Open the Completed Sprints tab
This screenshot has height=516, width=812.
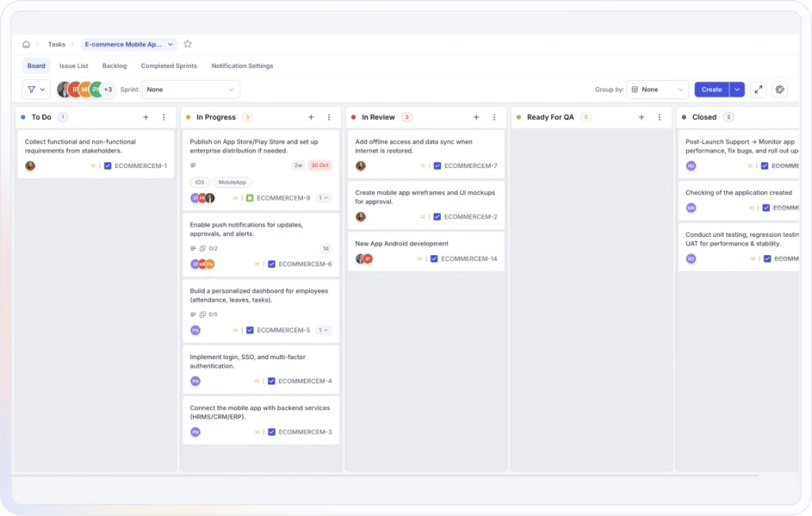coord(168,66)
